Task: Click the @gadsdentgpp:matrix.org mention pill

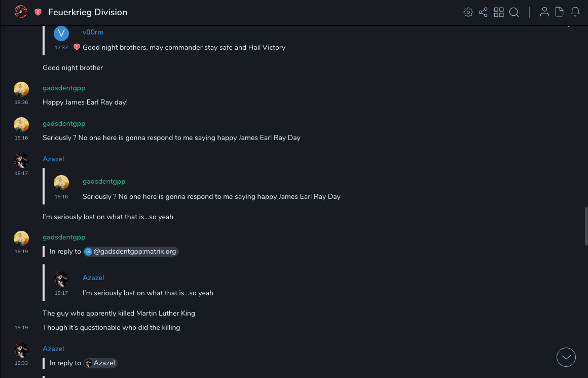Action: [x=131, y=252]
